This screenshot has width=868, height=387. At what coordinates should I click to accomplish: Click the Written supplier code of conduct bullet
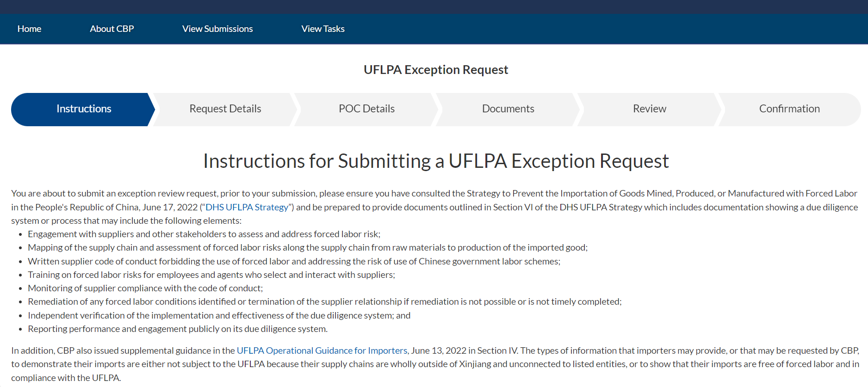294,261
